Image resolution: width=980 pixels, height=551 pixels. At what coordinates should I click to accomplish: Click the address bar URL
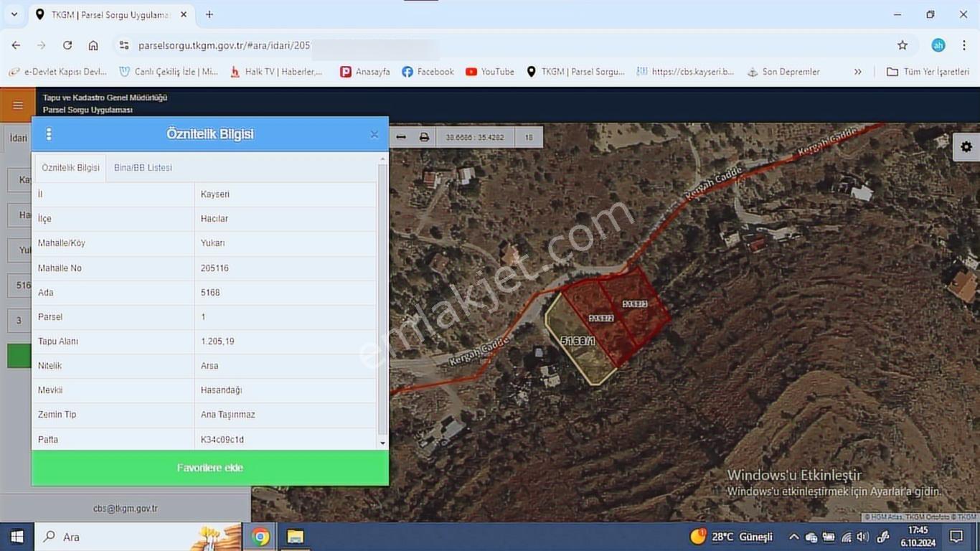224,45
